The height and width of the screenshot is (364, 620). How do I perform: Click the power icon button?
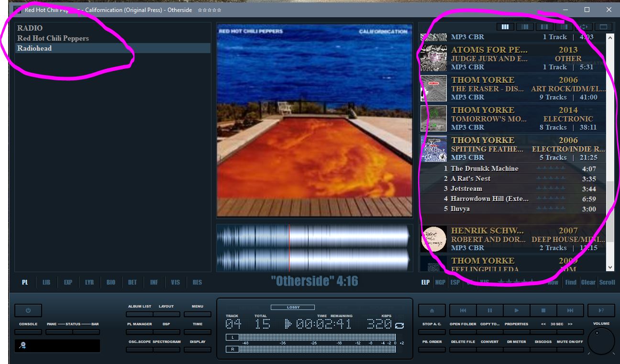(28, 310)
